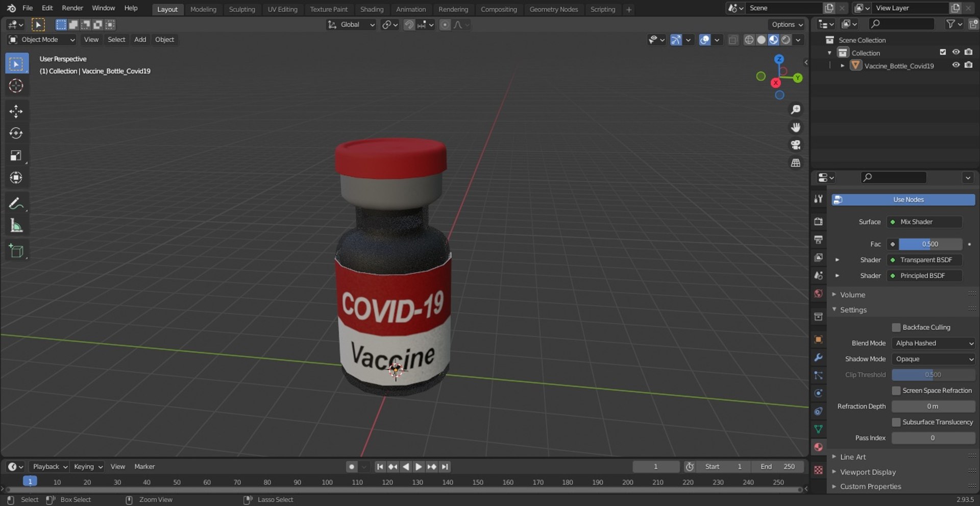980x506 pixels.
Task: Switch to the Shading workspace tab
Action: pos(372,9)
